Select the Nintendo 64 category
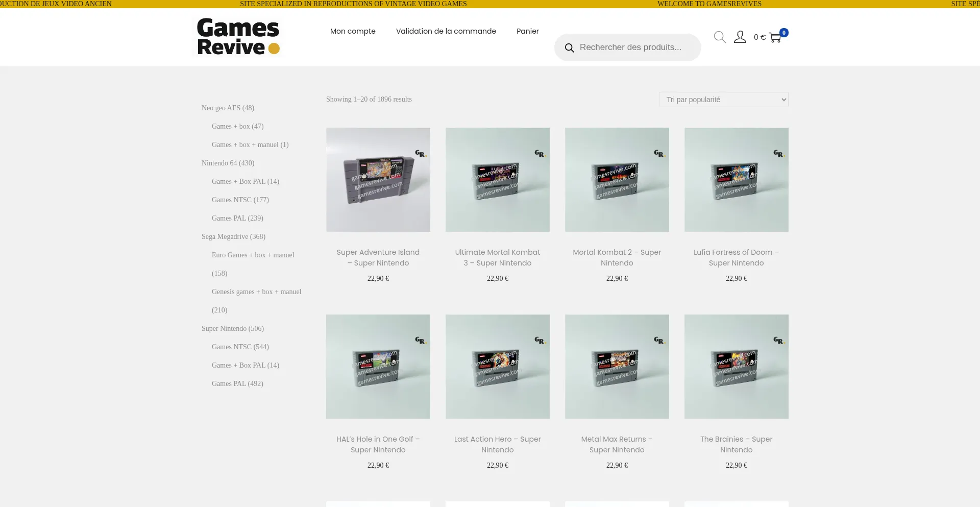 tap(228, 163)
